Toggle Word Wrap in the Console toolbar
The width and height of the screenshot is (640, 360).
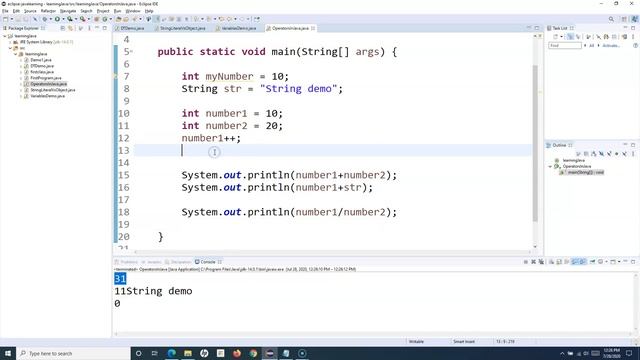pyautogui.click(x=567, y=262)
